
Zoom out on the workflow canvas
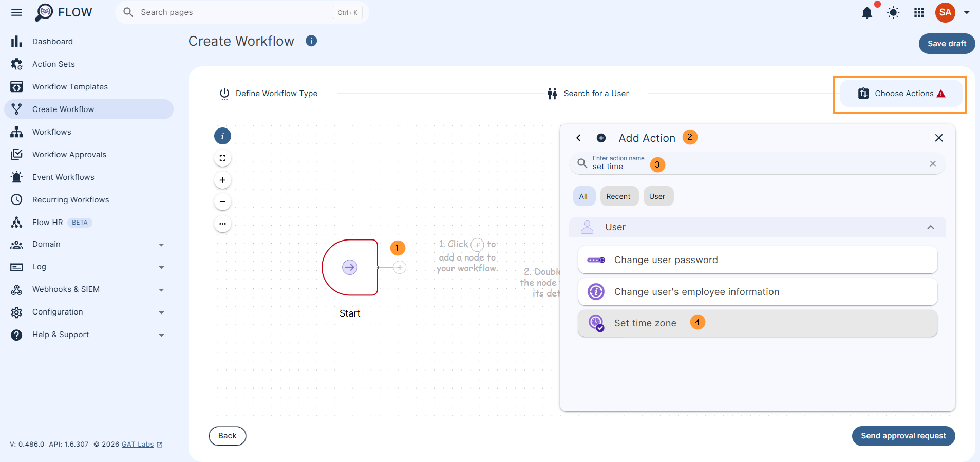click(x=222, y=202)
